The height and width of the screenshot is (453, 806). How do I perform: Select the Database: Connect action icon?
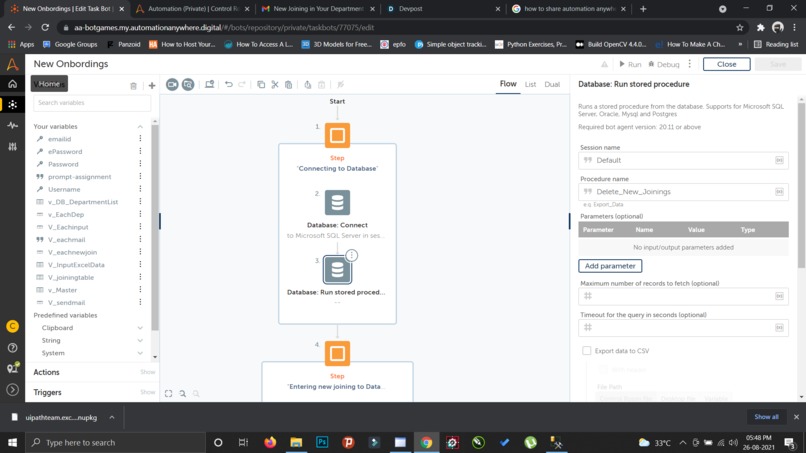[x=337, y=203]
